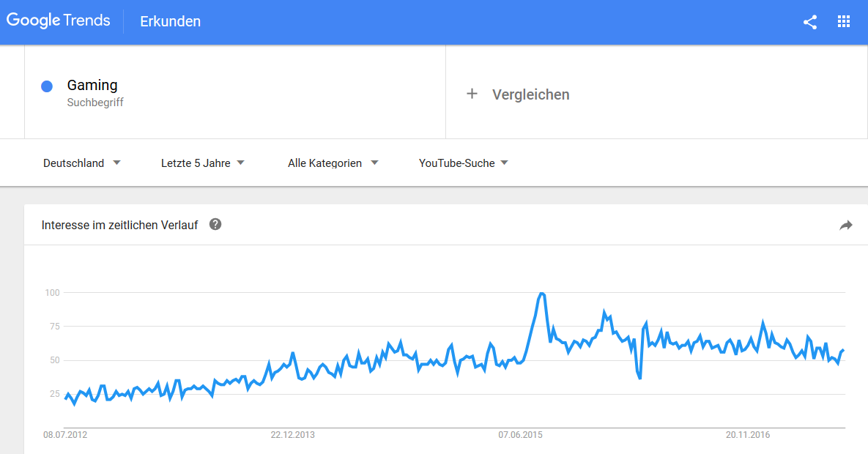
Task: Click the 22.12.2013 date axis label
Action: coord(292,435)
